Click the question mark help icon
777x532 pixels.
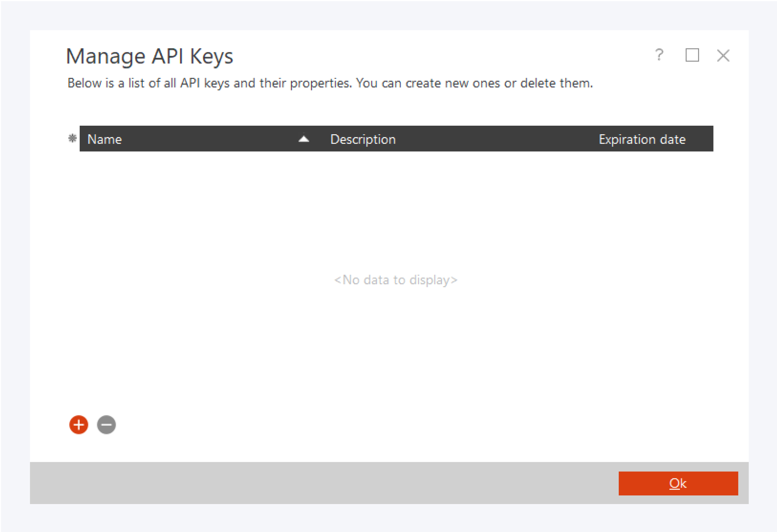pyautogui.click(x=659, y=56)
